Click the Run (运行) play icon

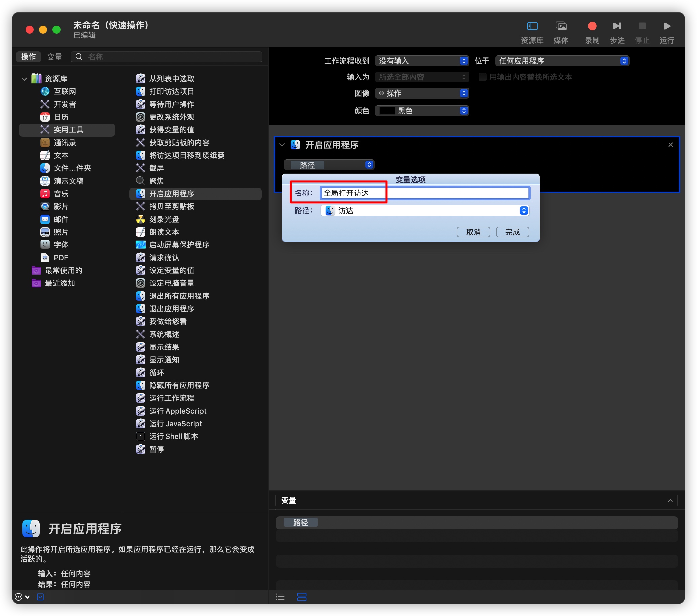[667, 26]
